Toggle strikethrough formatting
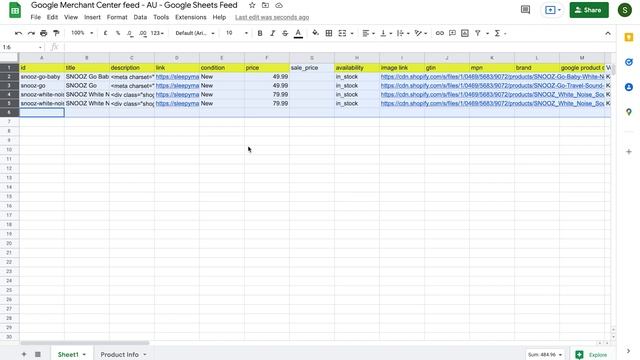The width and height of the screenshot is (640, 360). coord(285,33)
